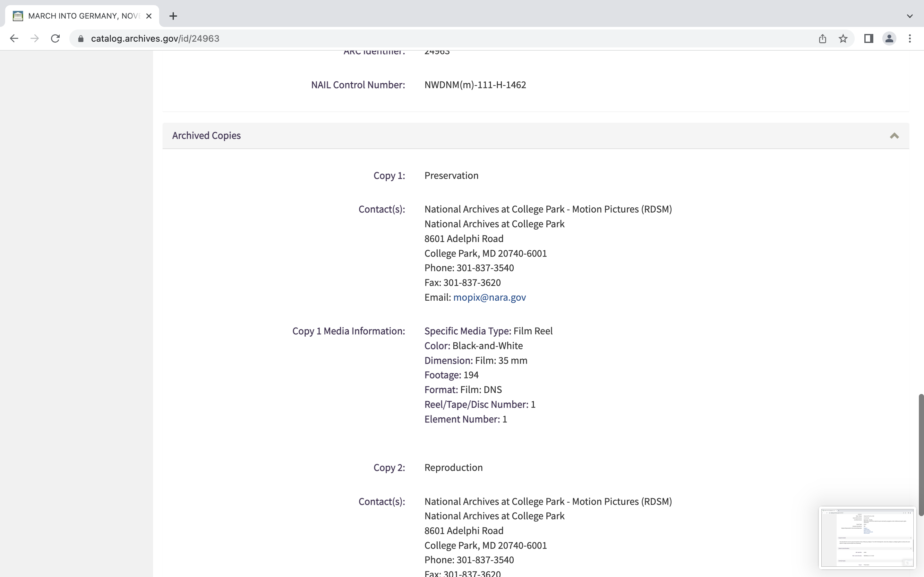Open the profile avatar menu
924x577 pixels.
[889, 38]
